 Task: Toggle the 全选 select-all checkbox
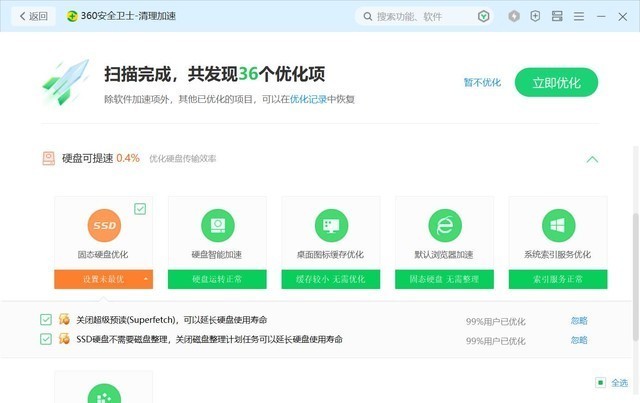tap(600, 383)
